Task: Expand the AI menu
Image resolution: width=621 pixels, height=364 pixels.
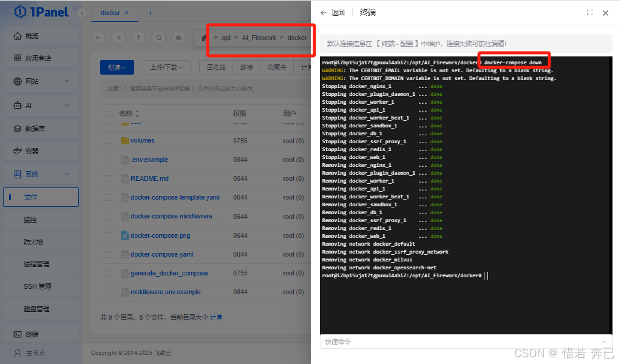Action: (x=41, y=105)
